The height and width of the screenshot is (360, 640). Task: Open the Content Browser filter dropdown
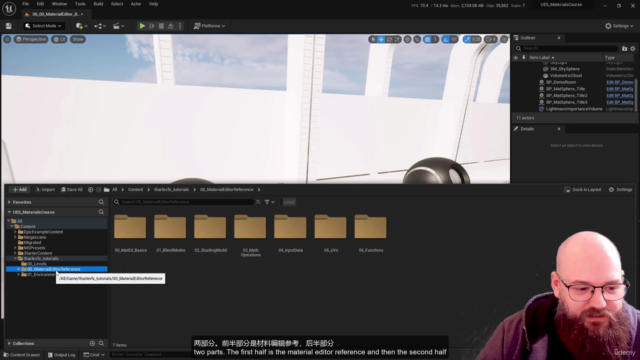[269, 202]
